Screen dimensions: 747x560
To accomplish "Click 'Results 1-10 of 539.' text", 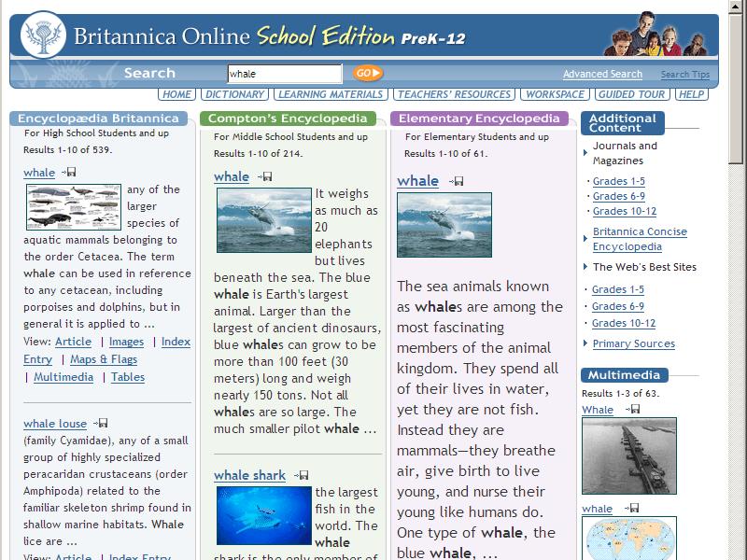I will 67,150.
